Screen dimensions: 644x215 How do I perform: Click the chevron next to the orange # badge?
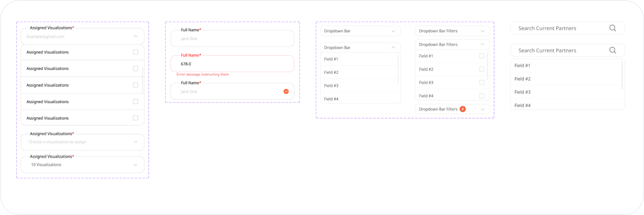pyautogui.click(x=483, y=109)
